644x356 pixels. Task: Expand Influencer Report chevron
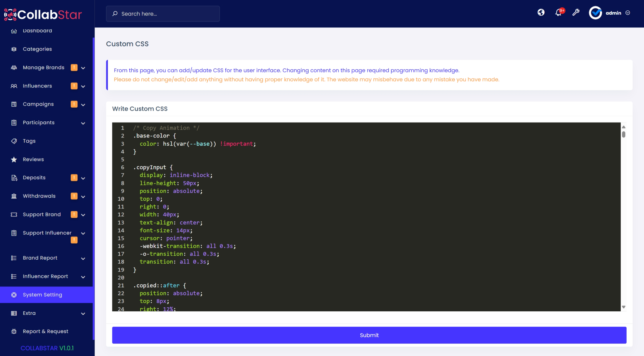pyautogui.click(x=83, y=277)
